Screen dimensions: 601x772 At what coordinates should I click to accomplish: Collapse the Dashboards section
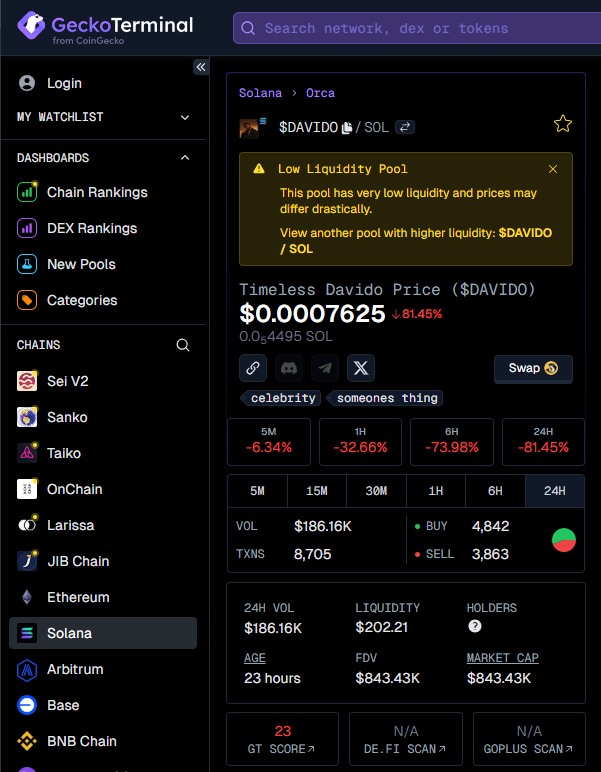185,158
